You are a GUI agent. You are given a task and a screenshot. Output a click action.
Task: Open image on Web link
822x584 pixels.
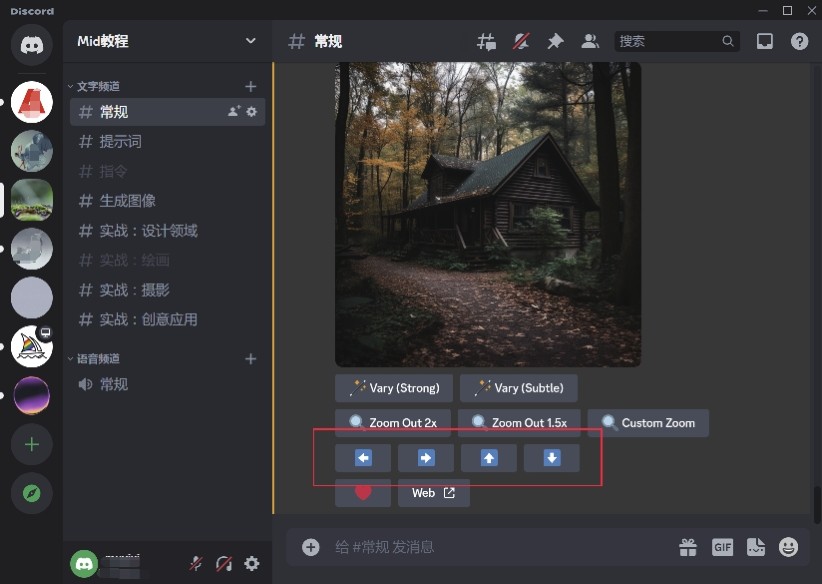(x=434, y=493)
